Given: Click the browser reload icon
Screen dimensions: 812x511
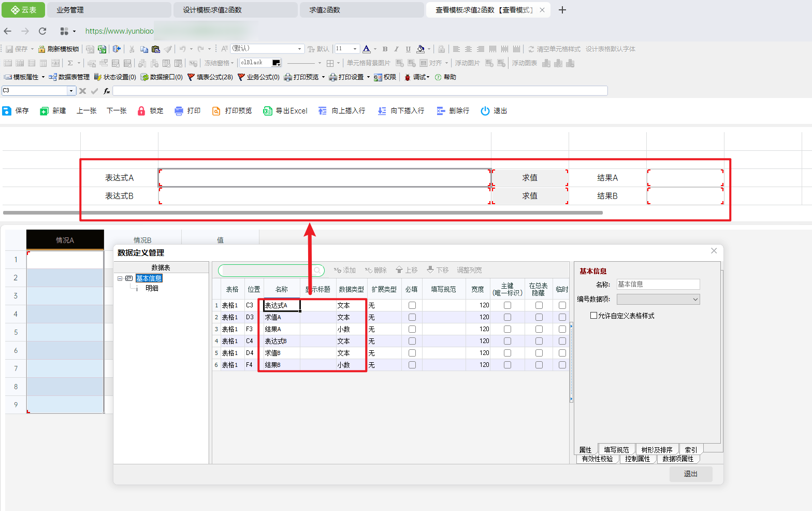Looking at the screenshot, I should (x=42, y=31).
